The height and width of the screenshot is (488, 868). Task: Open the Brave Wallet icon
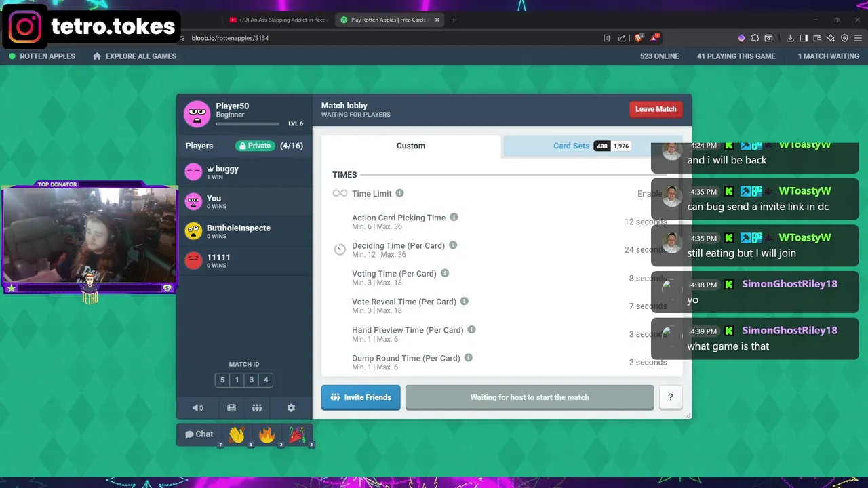817,38
